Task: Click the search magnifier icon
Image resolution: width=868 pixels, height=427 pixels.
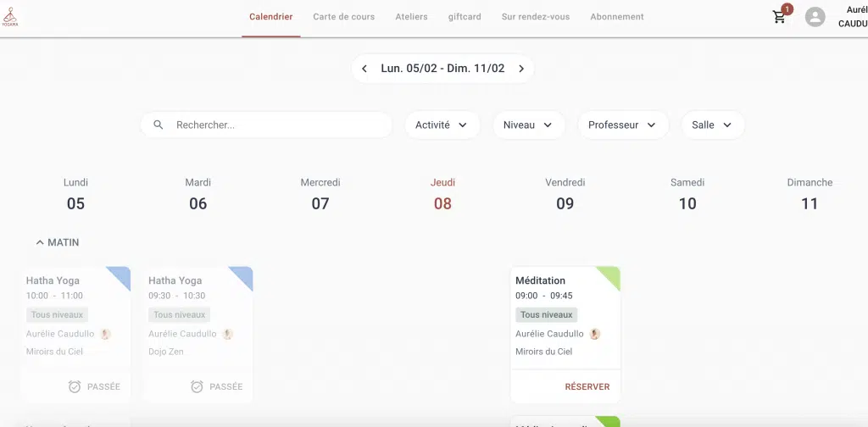Action: click(x=159, y=125)
